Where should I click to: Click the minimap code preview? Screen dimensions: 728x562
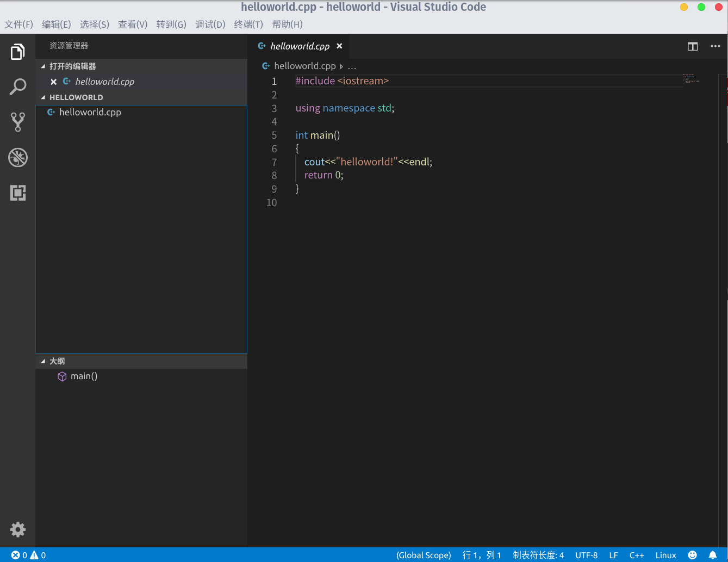click(690, 79)
